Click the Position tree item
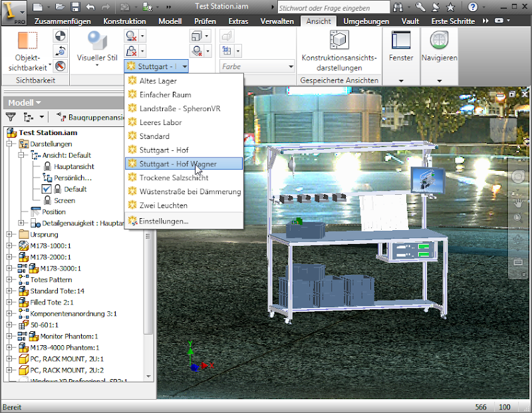Image resolution: width=532 pixels, height=413 pixels. pyautogui.click(x=54, y=211)
